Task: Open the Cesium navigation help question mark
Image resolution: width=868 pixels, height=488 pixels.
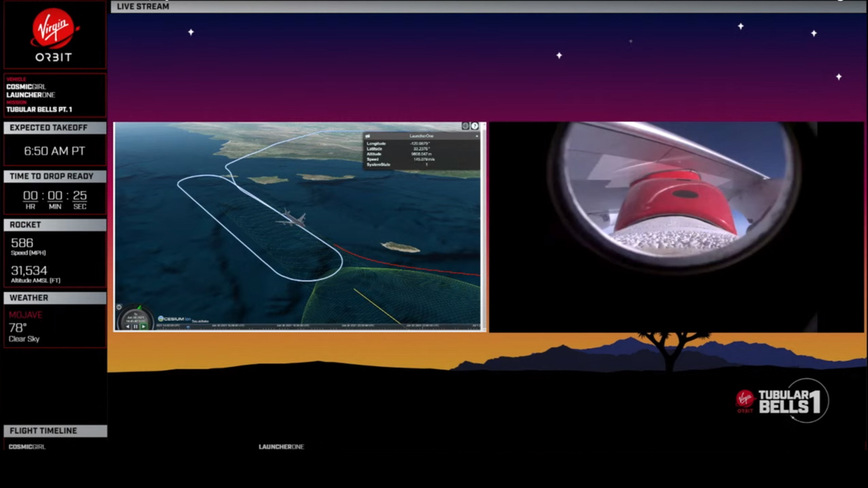Action: click(475, 127)
